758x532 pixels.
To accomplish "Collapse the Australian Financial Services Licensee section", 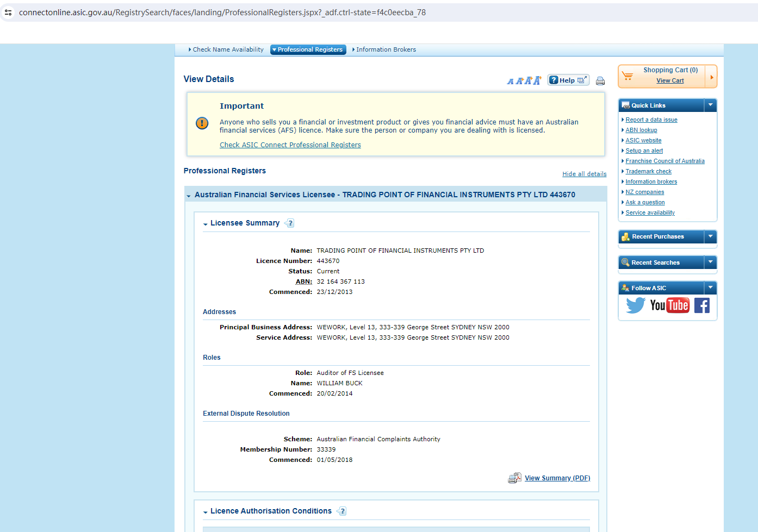I will click(x=189, y=196).
